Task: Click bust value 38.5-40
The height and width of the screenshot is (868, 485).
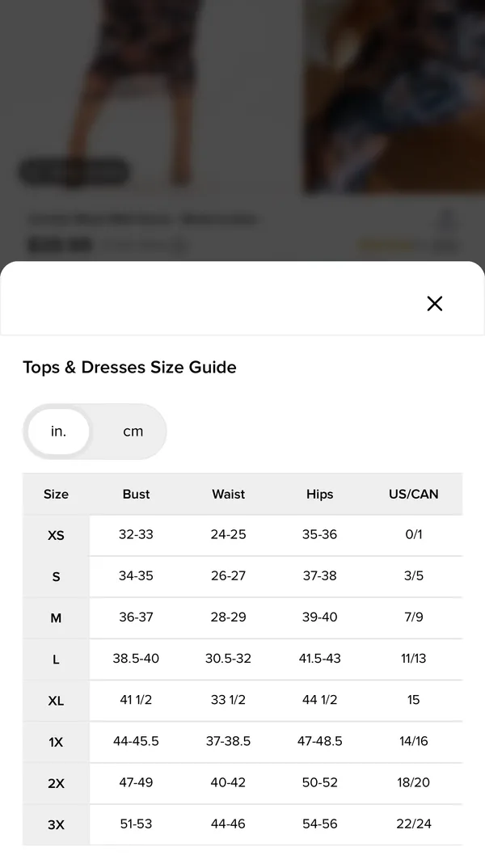Action: [x=136, y=659]
